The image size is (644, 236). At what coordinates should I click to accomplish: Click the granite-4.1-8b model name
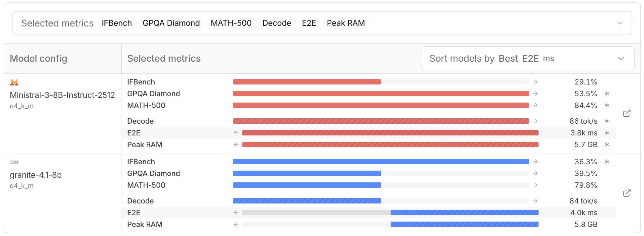point(36,175)
